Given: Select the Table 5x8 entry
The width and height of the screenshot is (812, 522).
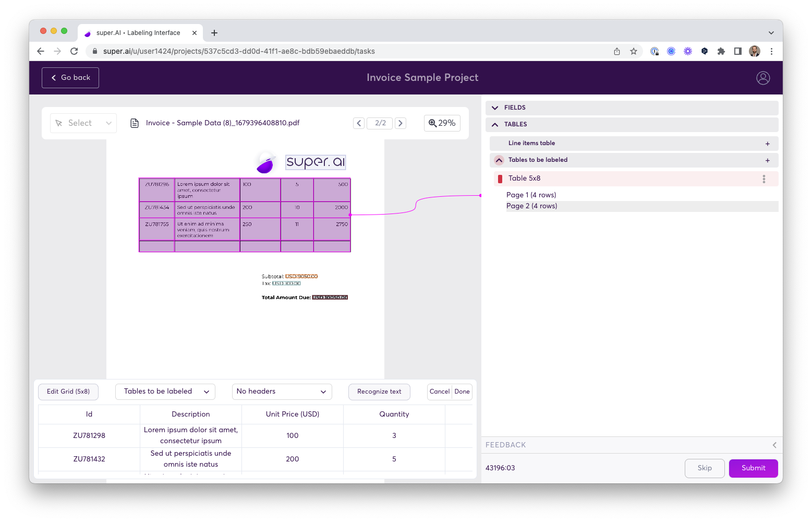Looking at the screenshot, I should click(636, 179).
